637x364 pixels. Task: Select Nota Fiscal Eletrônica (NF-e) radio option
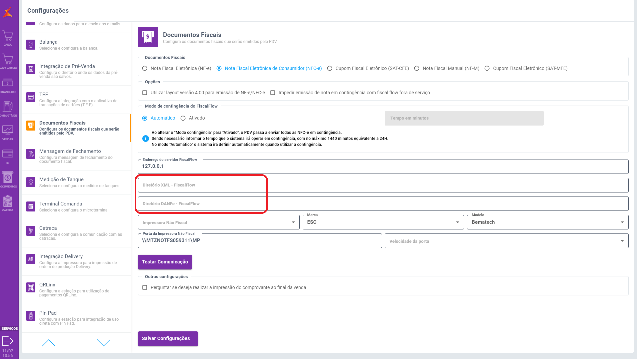[x=145, y=69]
